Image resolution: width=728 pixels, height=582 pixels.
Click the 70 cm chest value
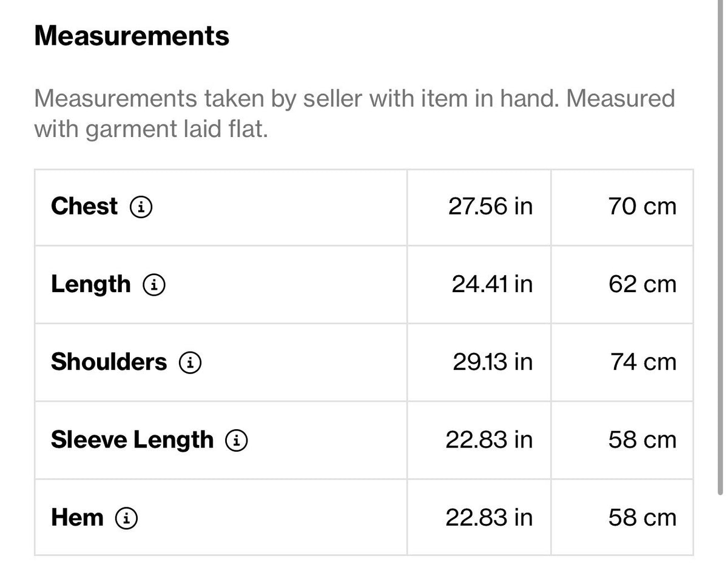point(642,207)
